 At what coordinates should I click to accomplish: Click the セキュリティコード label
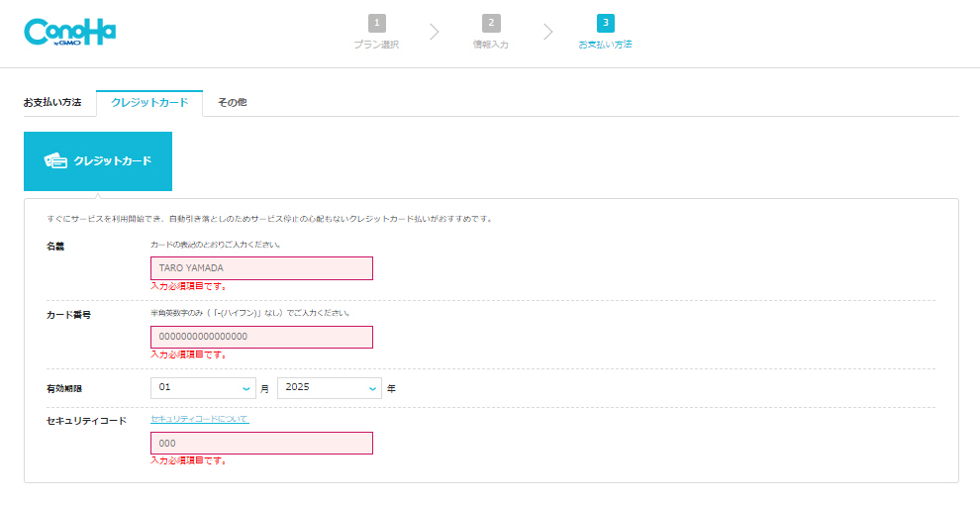86,421
